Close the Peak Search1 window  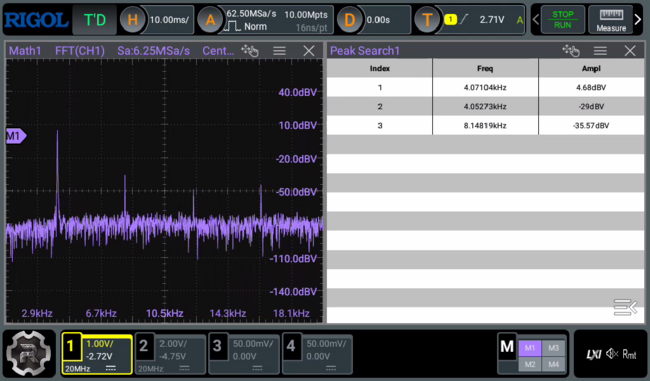click(x=630, y=51)
